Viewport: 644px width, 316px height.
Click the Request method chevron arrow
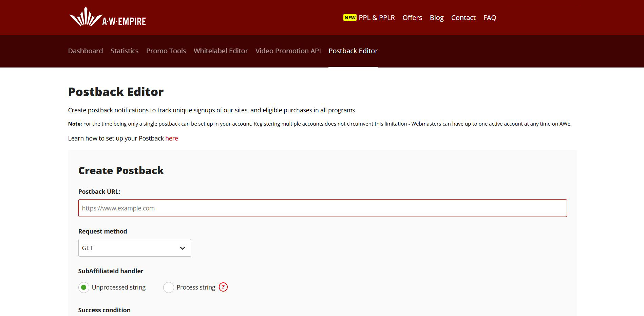(x=183, y=248)
